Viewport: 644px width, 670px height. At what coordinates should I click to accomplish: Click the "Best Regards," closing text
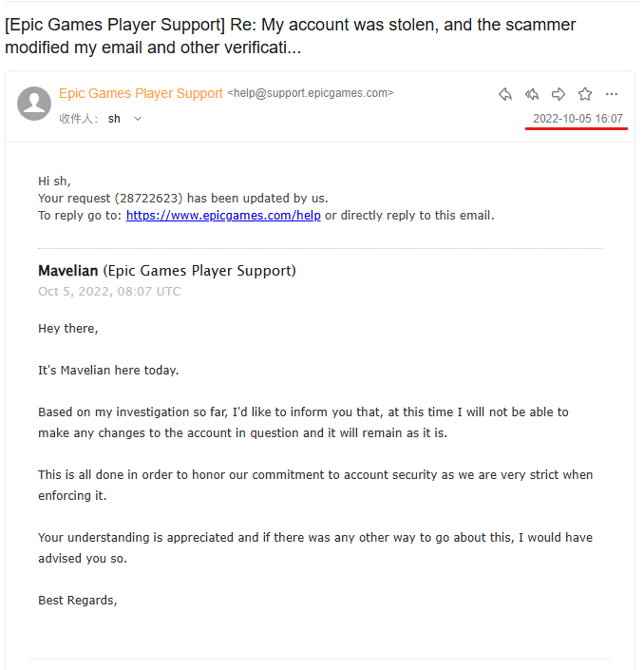(77, 601)
